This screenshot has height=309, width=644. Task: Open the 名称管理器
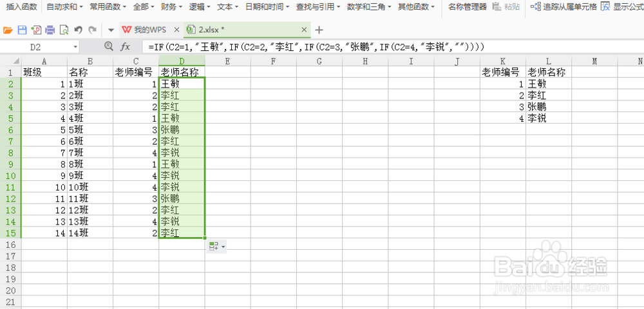[x=467, y=6]
